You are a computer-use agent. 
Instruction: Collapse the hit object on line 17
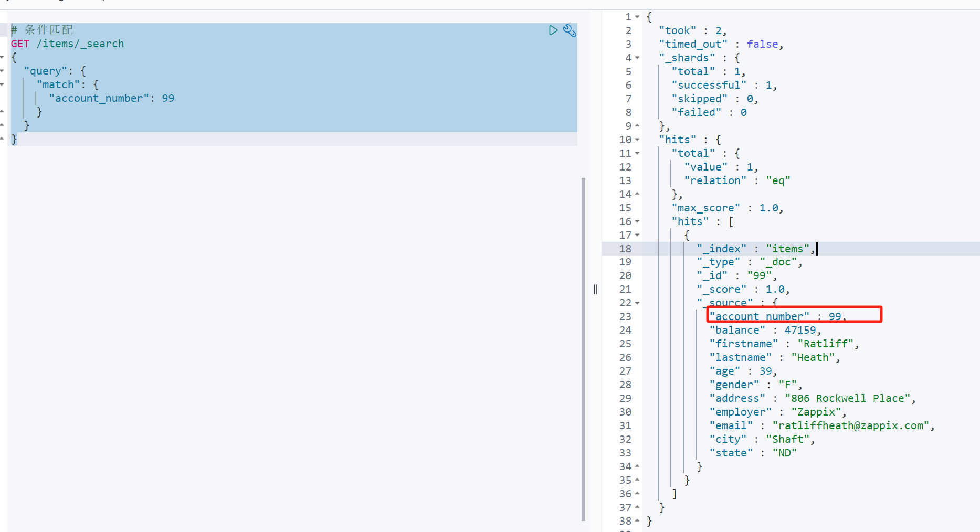(x=637, y=235)
